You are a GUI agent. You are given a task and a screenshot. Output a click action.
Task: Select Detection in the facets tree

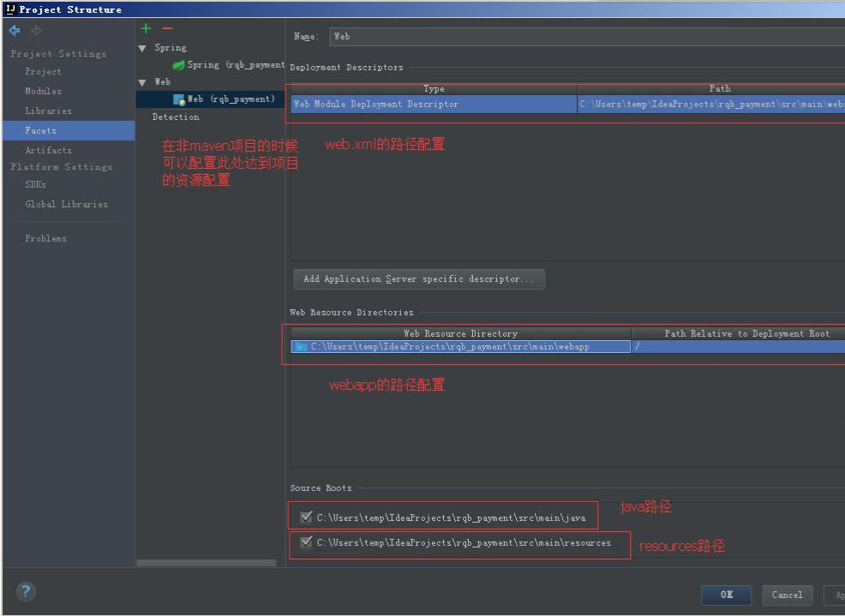pyautogui.click(x=175, y=117)
